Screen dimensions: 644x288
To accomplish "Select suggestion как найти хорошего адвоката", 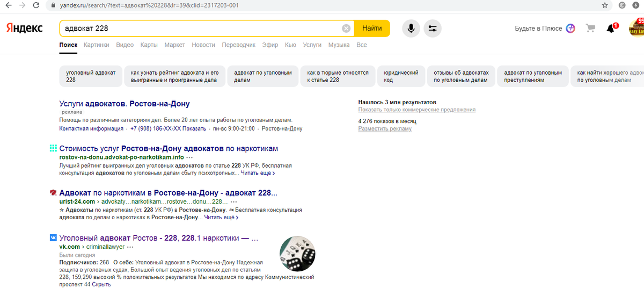I will 607,76.
